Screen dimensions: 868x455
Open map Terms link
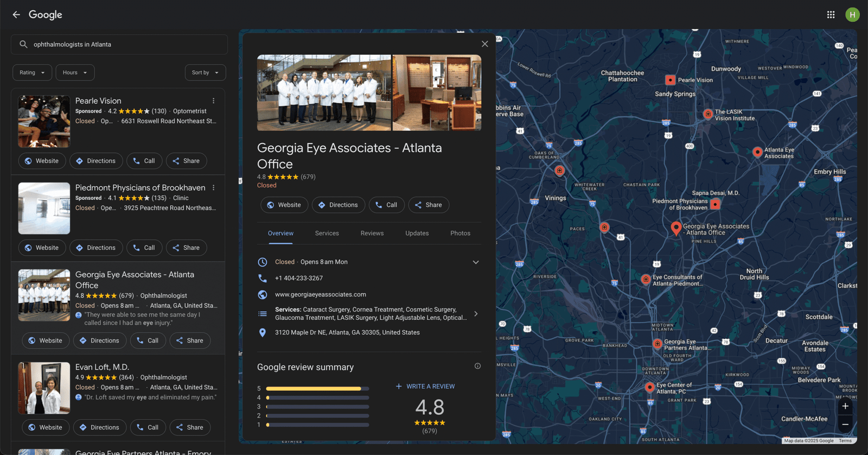click(x=845, y=441)
